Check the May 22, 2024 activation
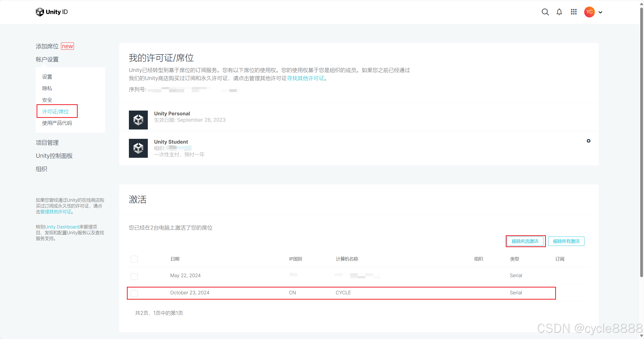 [x=134, y=276]
